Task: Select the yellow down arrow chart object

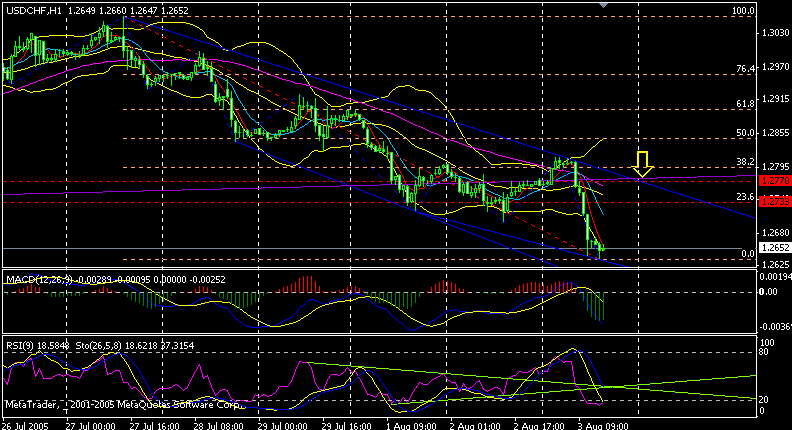Action: coord(642,164)
